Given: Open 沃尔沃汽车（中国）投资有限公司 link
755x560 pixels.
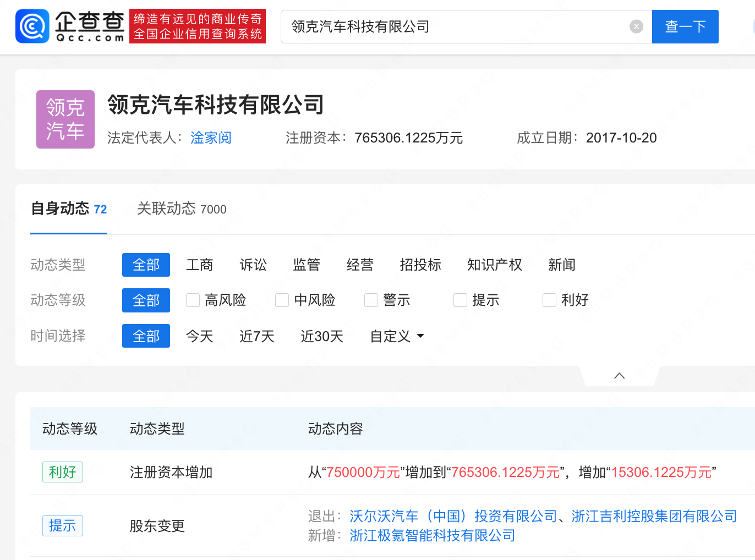Looking at the screenshot, I should 453,516.
